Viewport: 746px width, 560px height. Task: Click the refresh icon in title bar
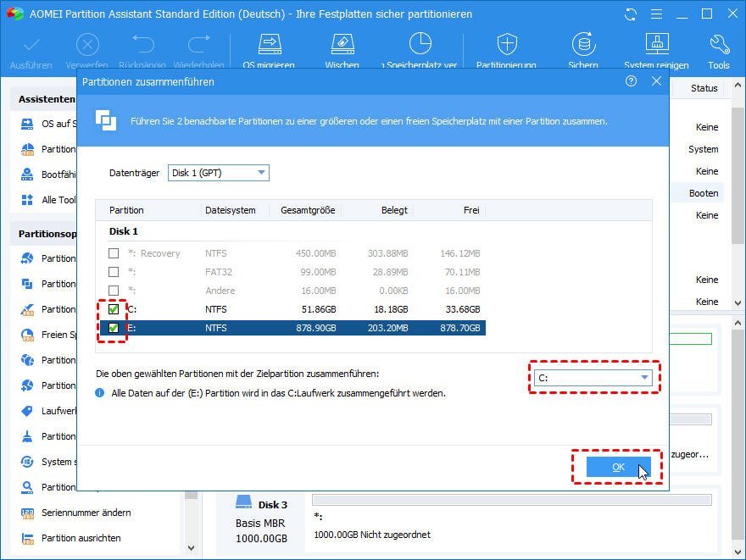click(631, 14)
